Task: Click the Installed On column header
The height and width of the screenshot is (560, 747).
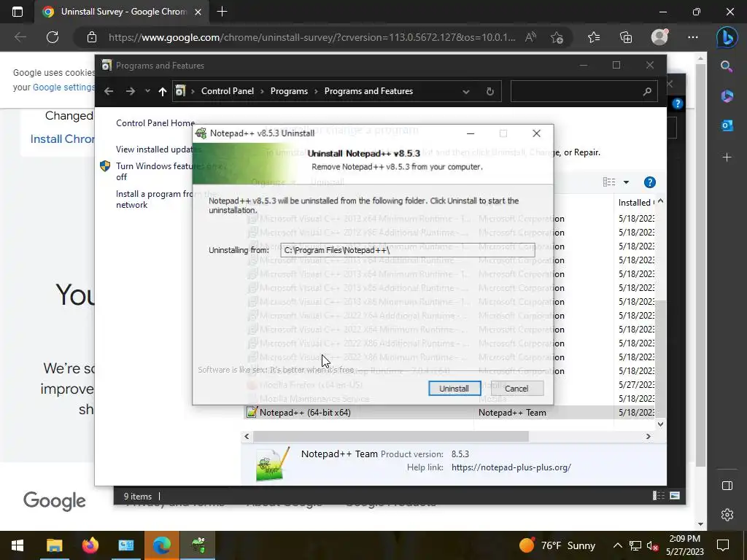Action: 636,203
